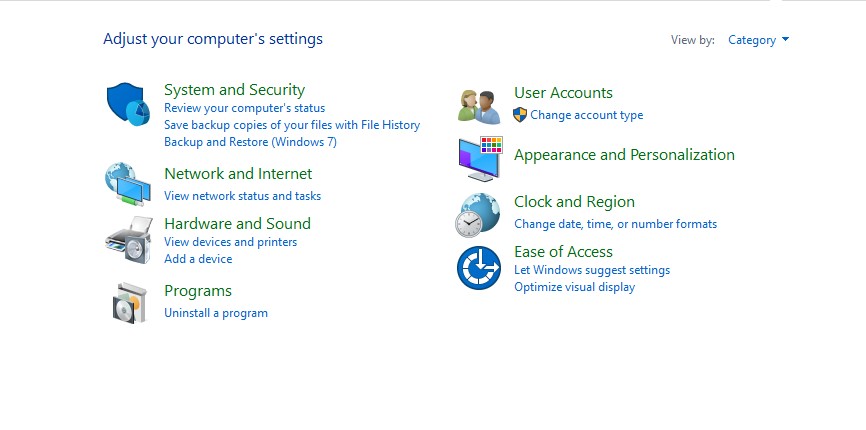This screenshot has width=866, height=430.
Task: Click the Programs disc box icon
Action: (130, 302)
